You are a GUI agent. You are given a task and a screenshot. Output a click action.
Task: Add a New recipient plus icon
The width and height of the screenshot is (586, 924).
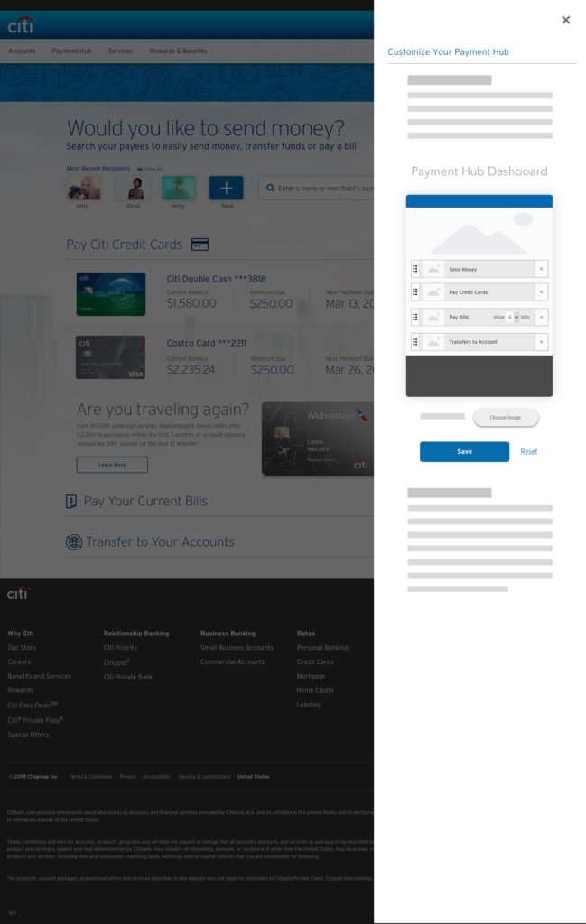click(x=227, y=188)
